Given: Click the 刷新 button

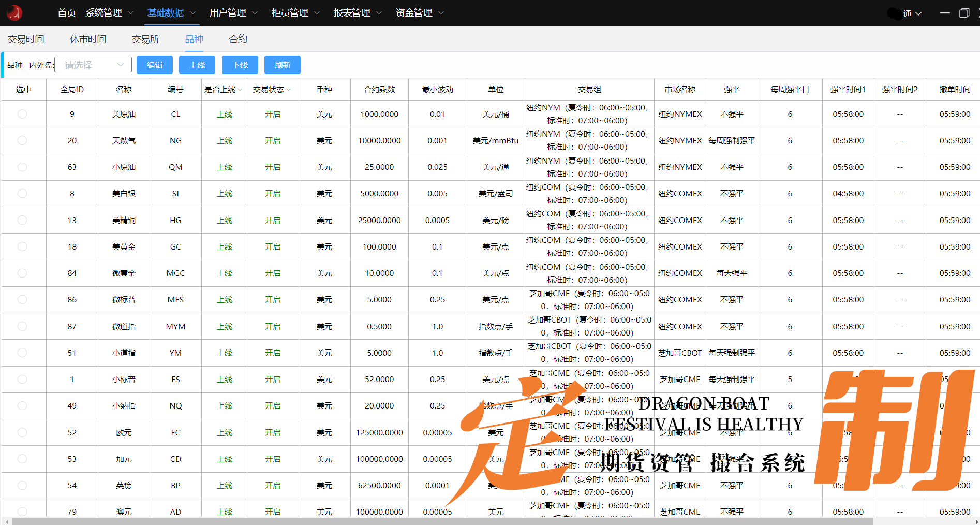Looking at the screenshot, I should pos(282,65).
